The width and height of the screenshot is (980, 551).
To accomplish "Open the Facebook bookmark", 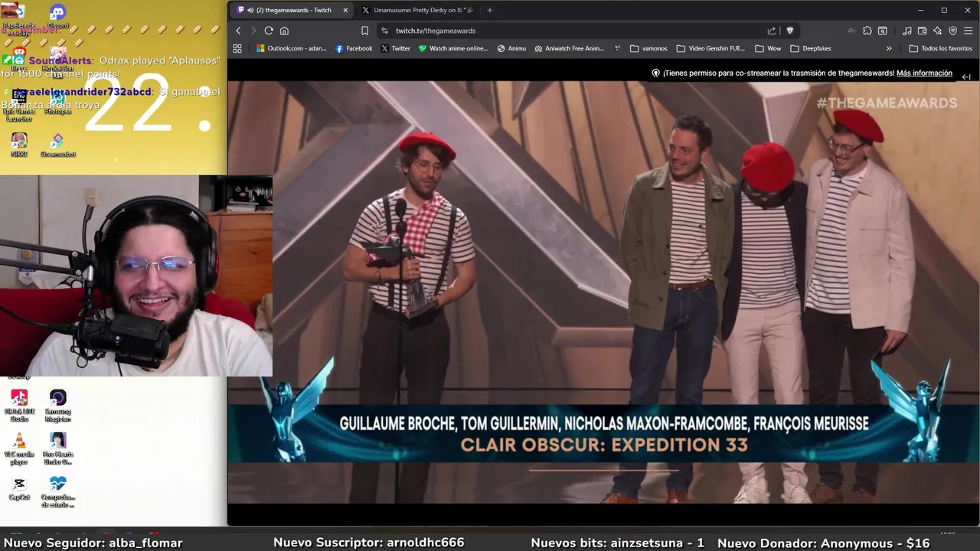I will pyautogui.click(x=354, y=48).
